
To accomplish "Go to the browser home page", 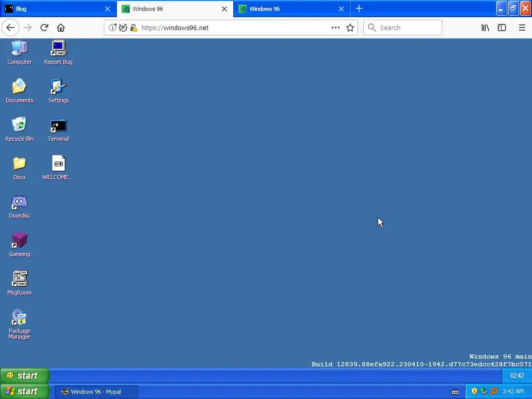I will point(61,28).
